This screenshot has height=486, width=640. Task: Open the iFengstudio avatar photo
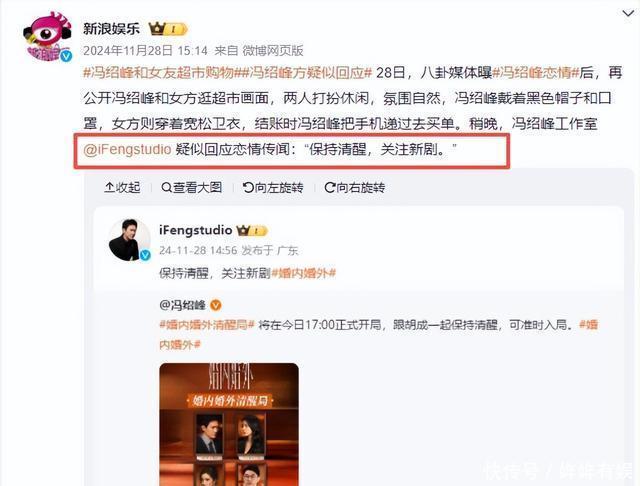[129, 240]
